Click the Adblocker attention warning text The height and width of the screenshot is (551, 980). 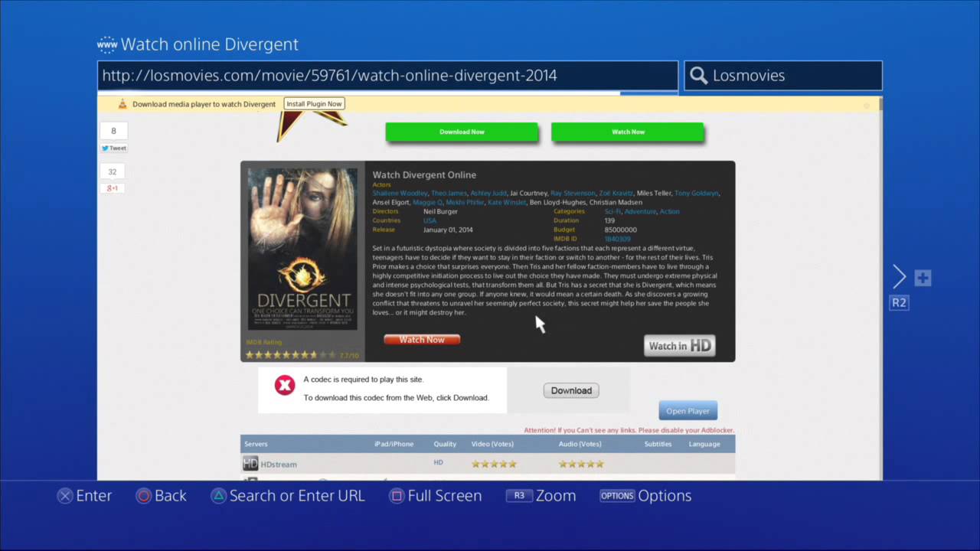tap(629, 430)
